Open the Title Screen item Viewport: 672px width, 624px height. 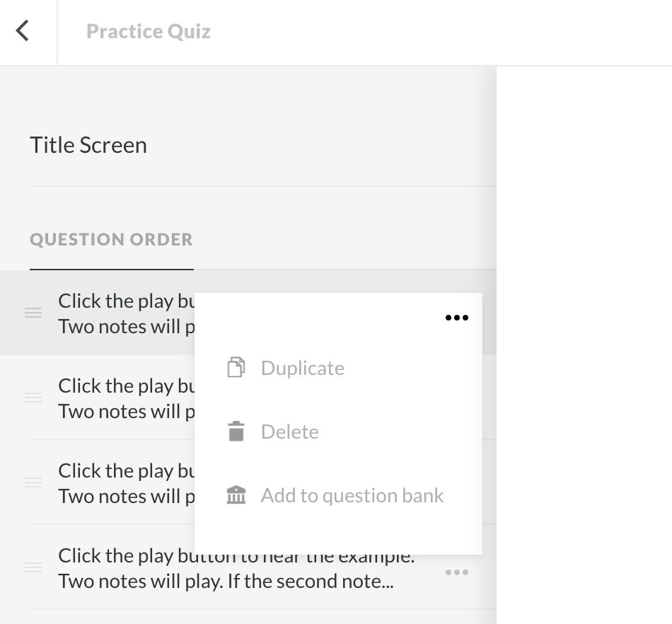coord(88,145)
